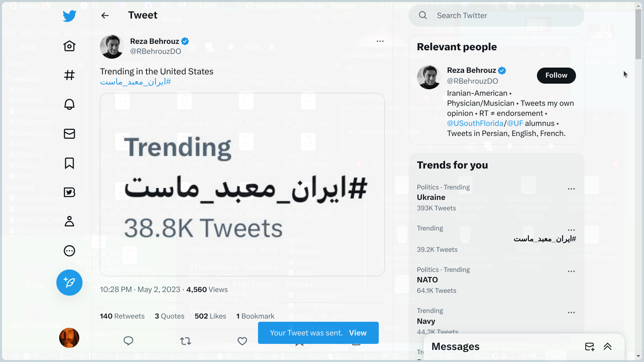644x362 pixels.
Task: Expand the Messages drawer
Action: coord(607,347)
